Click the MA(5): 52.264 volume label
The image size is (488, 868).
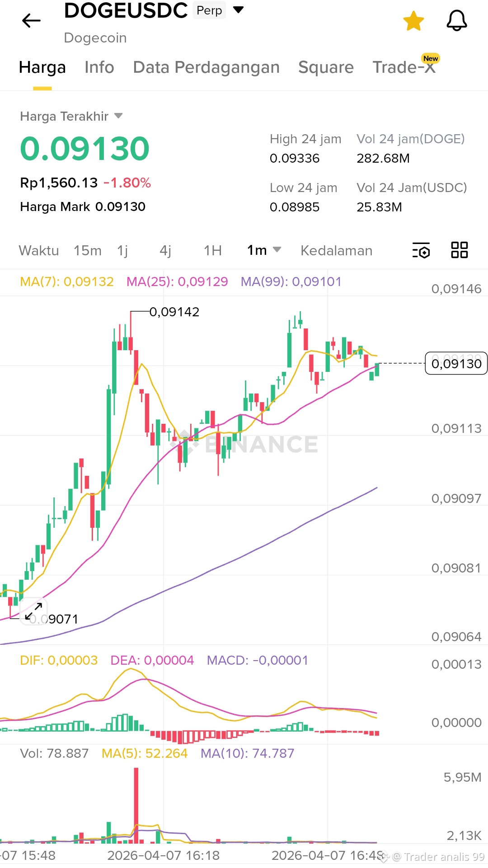pyautogui.click(x=145, y=753)
